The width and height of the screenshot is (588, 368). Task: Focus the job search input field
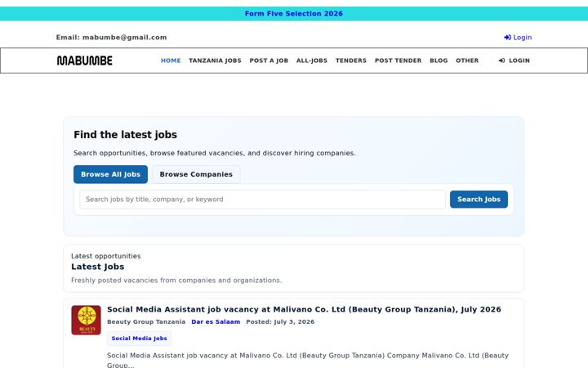click(262, 200)
